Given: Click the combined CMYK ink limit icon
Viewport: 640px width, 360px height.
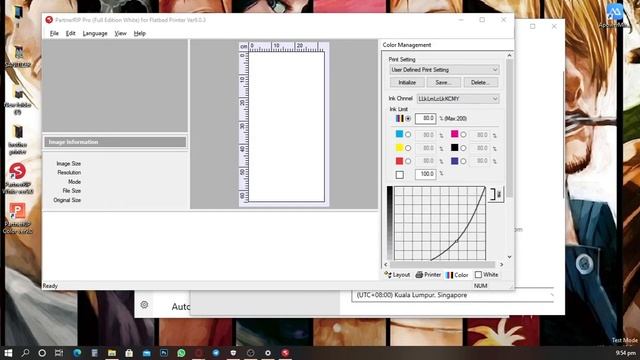Looking at the screenshot, I should point(400,118).
